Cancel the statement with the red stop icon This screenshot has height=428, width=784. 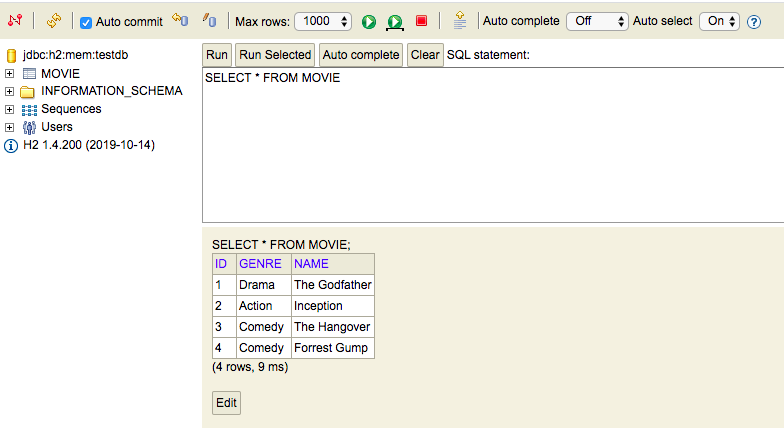tap(421, 21)
